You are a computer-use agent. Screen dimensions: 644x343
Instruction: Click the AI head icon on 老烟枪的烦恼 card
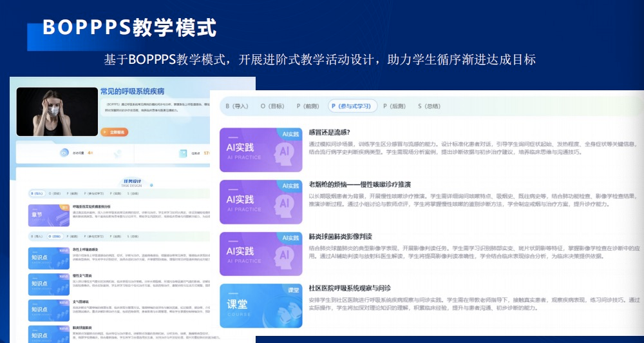(283, 204)
